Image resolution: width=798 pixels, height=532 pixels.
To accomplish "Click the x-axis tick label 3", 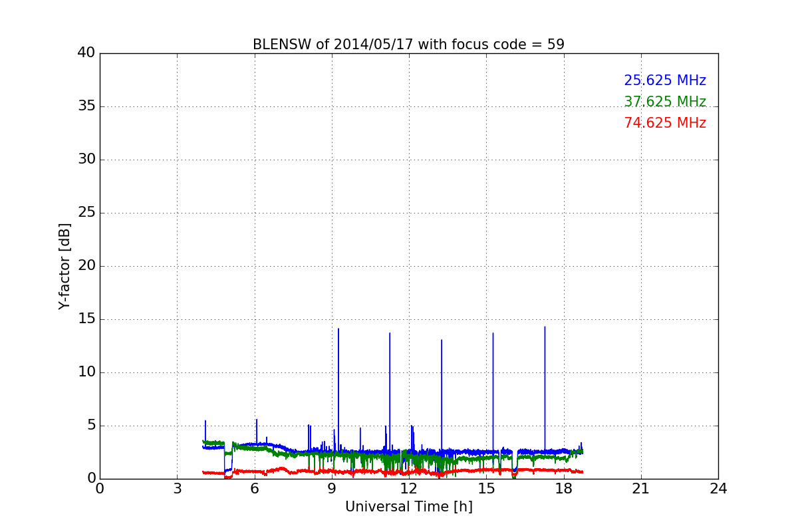I will 177,488.
